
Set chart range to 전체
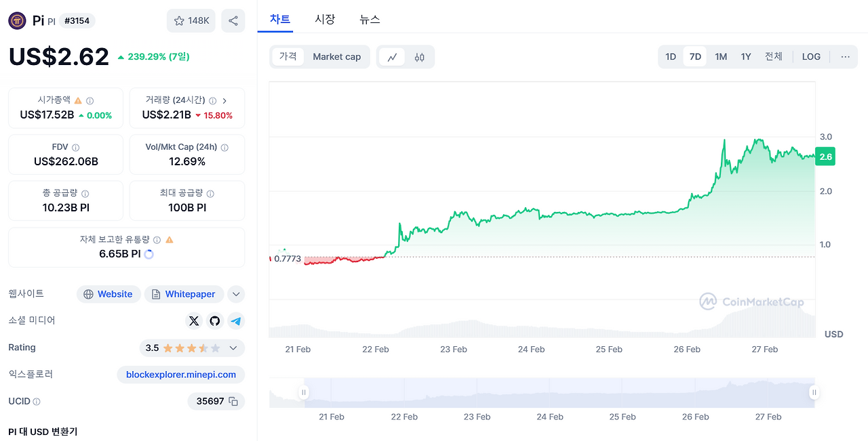[774, 57]
